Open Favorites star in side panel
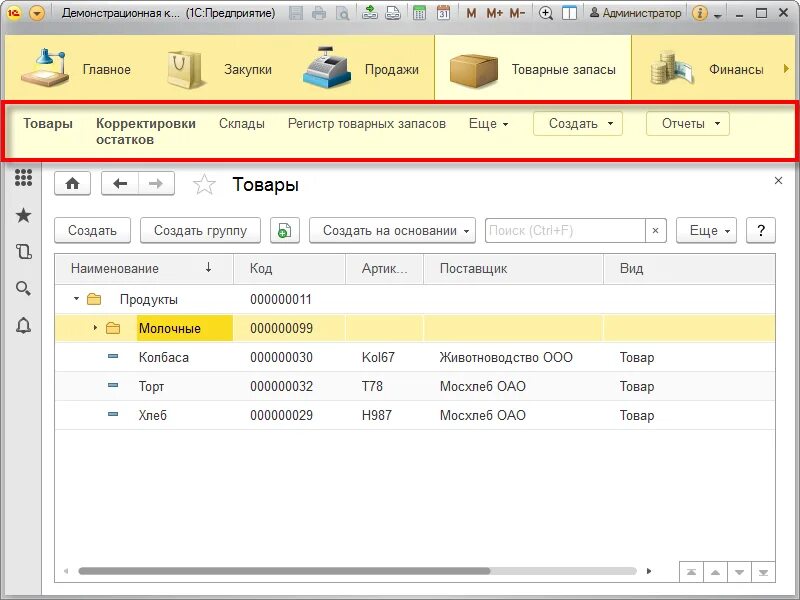This screenshot has height=600, width=800. point(23,215)
